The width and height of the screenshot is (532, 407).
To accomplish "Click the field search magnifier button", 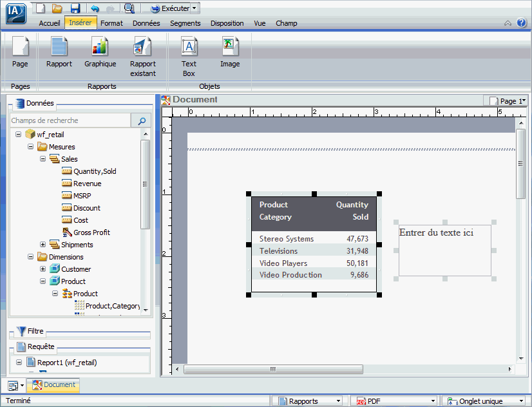I will 141,120.
